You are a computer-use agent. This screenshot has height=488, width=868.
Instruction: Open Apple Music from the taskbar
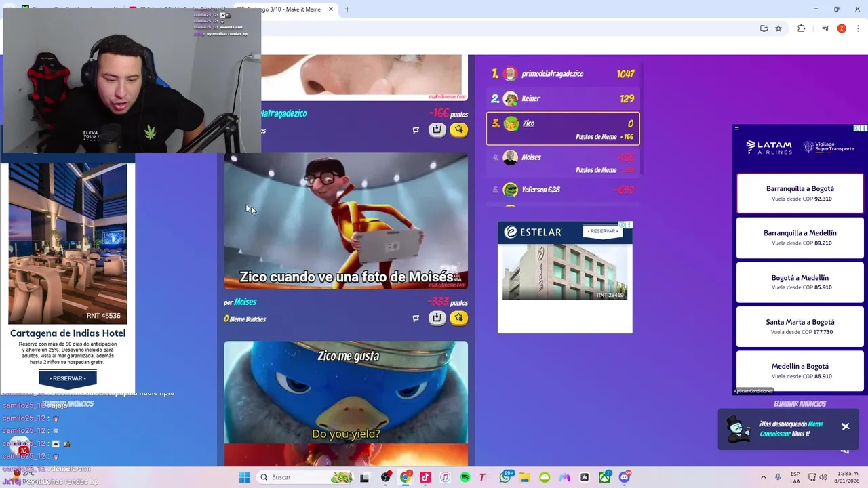445,477
